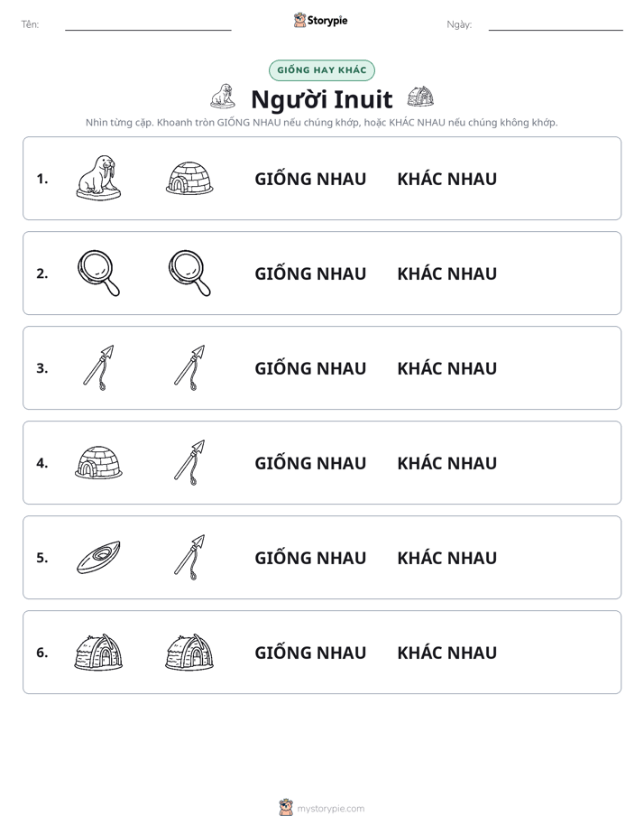Click the igloo picture in row 1
The width and height of the screenshot is (644, 834).
(x=189, y=178)
